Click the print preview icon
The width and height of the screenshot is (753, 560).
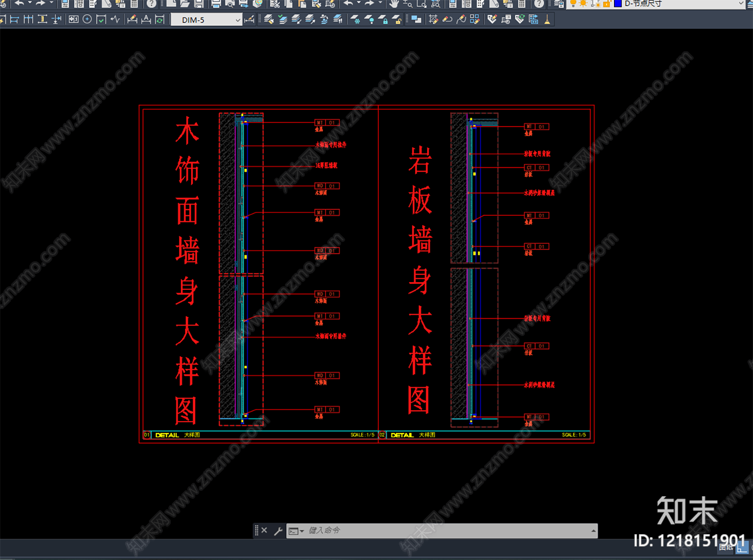tap(230, 3)
